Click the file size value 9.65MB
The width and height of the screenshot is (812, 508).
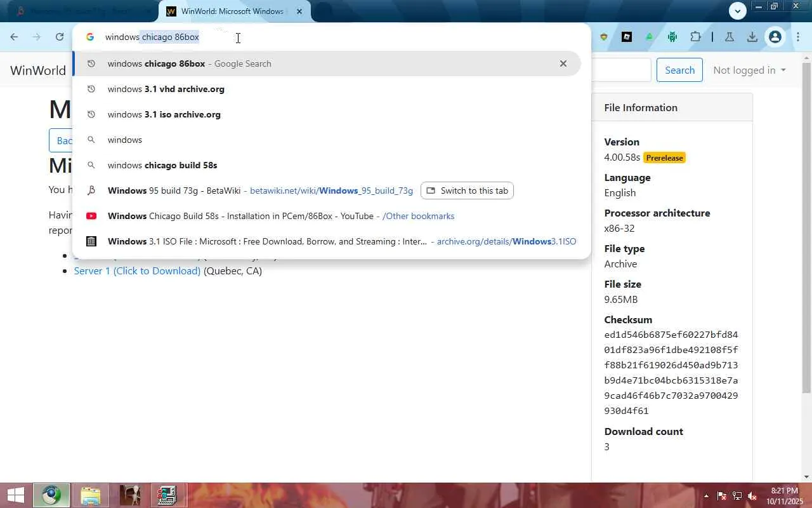(621, 299)
